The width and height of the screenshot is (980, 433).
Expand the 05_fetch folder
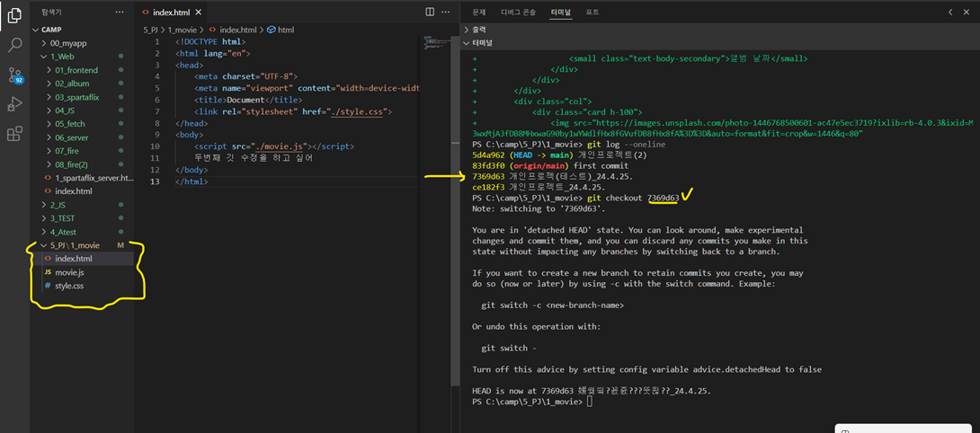coord(69,124)
